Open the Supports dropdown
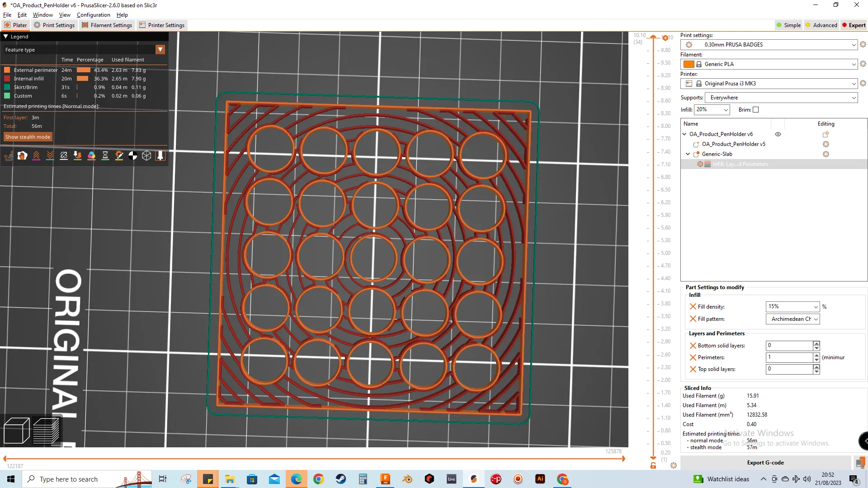This screenshot has height=488, width=868. tap(781, 98)
